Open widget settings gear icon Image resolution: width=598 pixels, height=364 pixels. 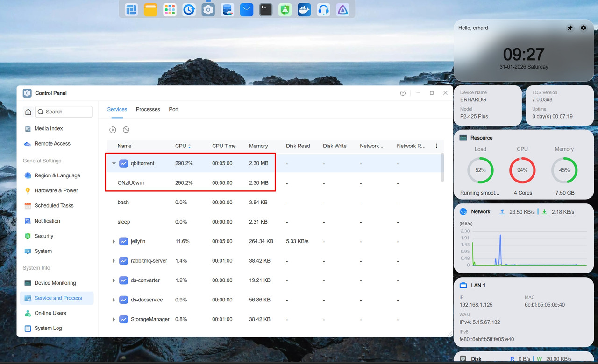584,28
